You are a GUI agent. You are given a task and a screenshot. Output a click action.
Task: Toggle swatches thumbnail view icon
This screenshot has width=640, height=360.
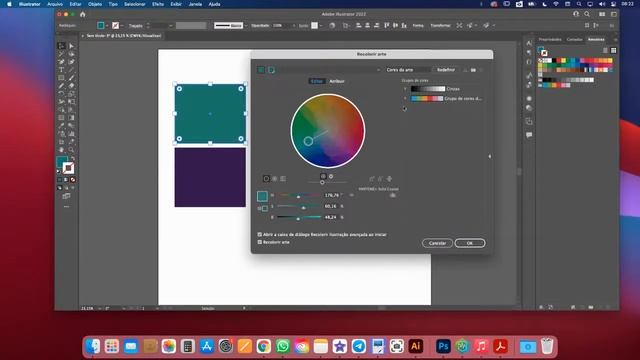point(613,50)
